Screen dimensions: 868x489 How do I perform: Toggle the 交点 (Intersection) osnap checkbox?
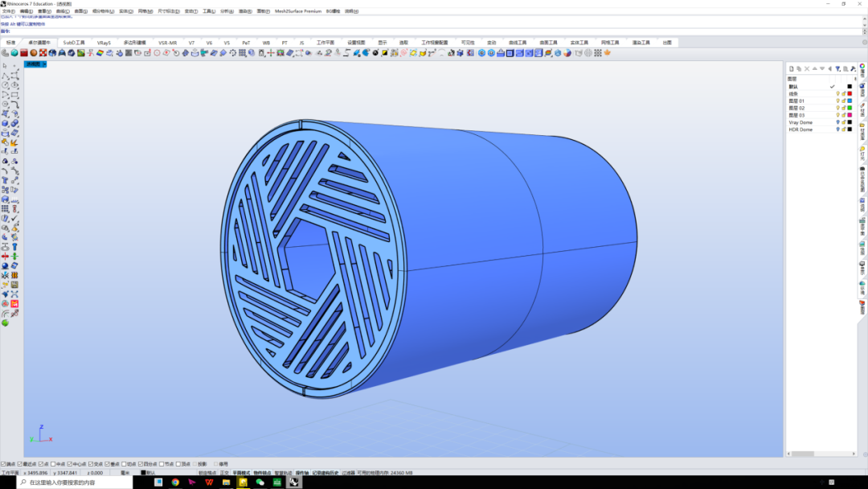(x=91, y=464)
